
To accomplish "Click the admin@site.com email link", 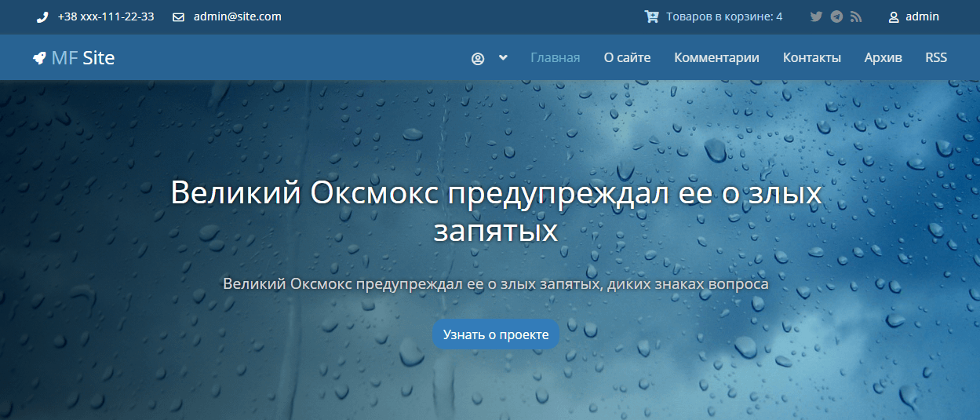I will 237,16.
